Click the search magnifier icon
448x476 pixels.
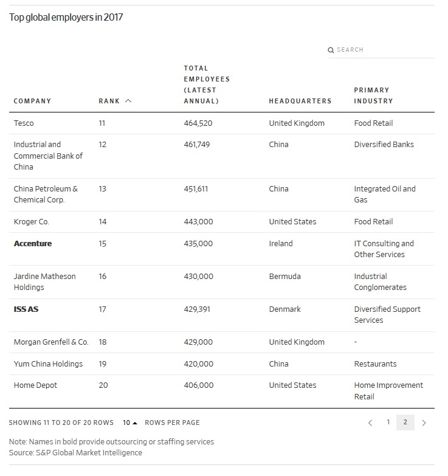click(331, 50)
